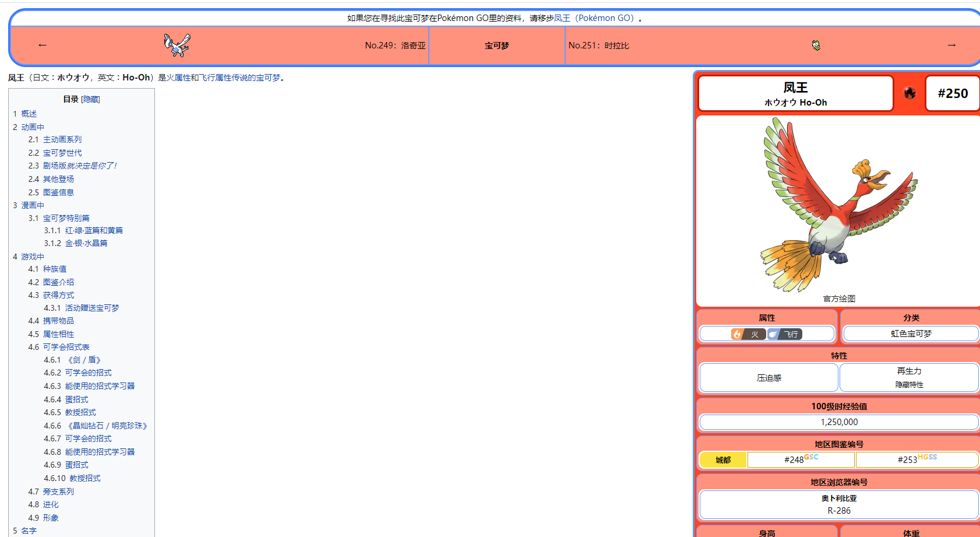Jump to section 4.6.5 教授招式
Image resolution: width=980 pixels, height=537 pixels.
click(x=70, y=412)
